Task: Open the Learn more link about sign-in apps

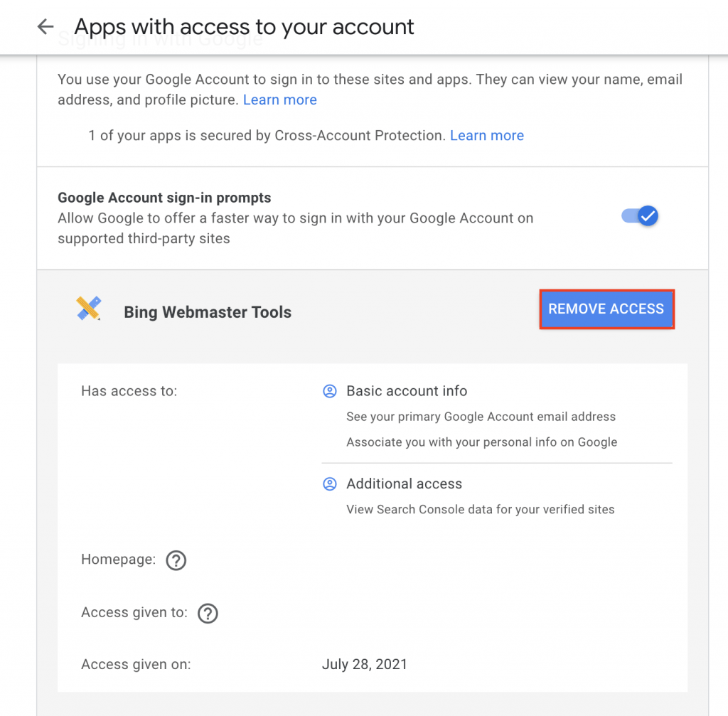Action: (279, 100)
